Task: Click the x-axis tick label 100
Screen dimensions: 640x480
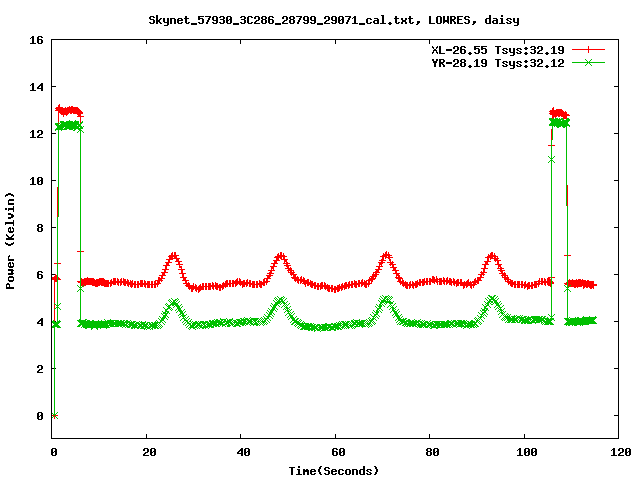Action: tap(527, 452)
